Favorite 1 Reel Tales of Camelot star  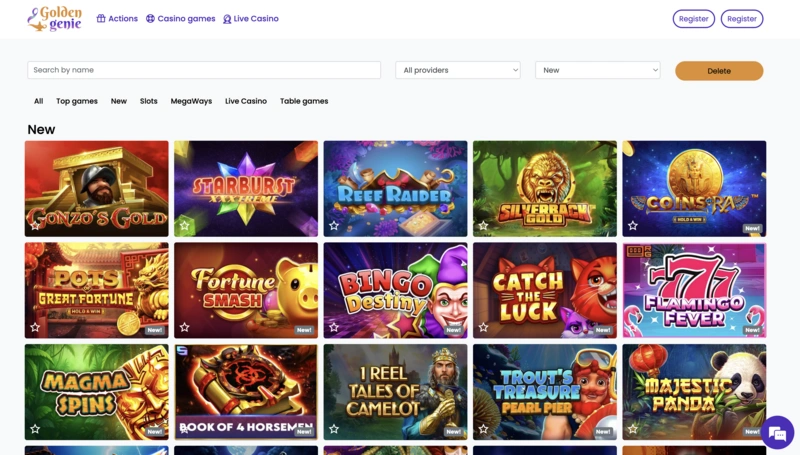click(x=334, y=429)
